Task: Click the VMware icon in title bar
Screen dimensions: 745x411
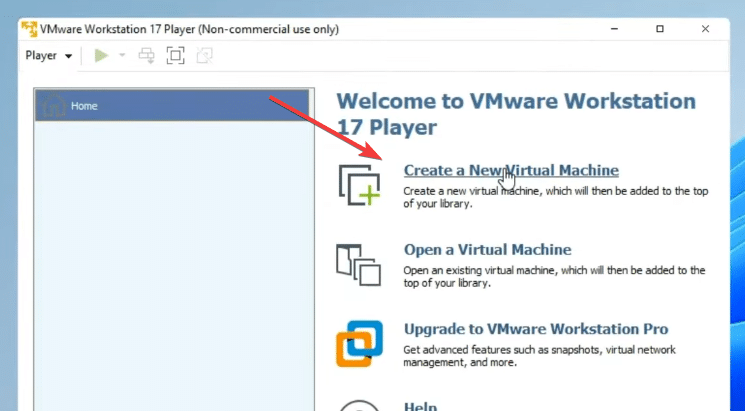Action: coord(29,29)
